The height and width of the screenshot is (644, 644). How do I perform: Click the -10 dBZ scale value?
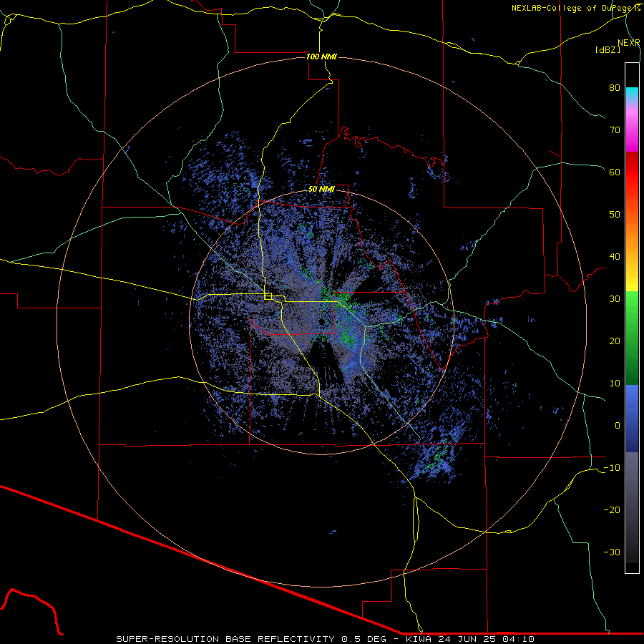click(612, 468)
